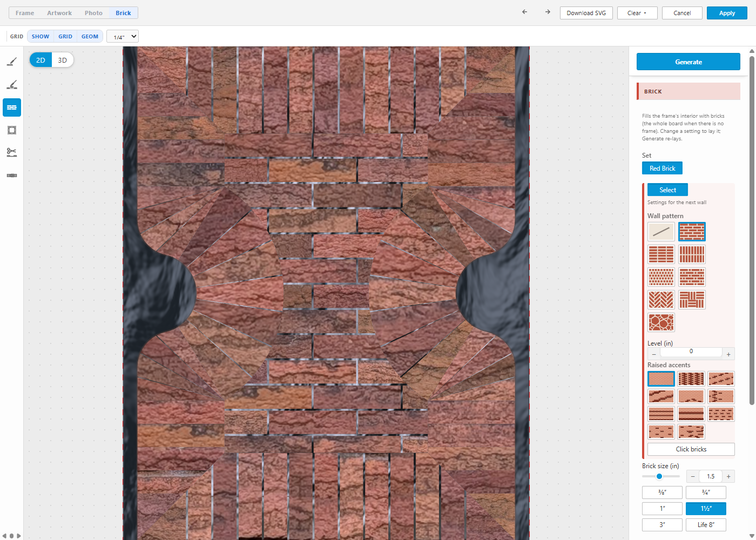Screen dimensions: 756x540
Task: Choose the running bond wall pattern
Action: (692, 232)
